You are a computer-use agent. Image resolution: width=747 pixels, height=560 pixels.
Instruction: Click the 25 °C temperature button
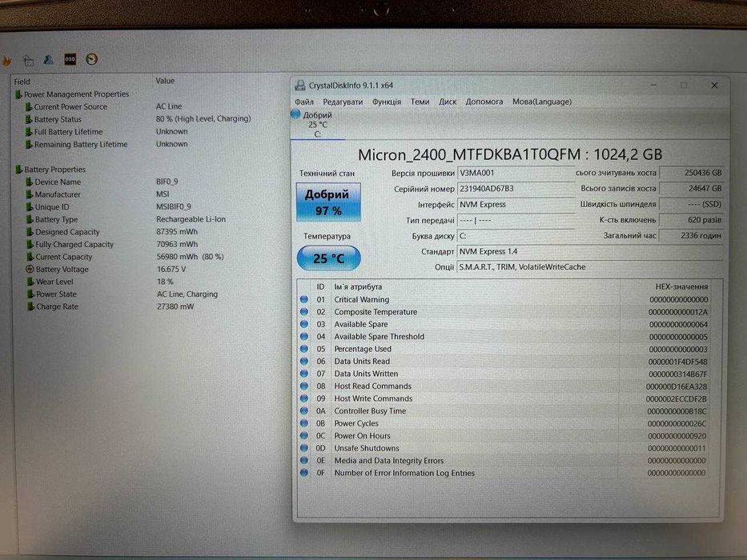pos(329,258)
